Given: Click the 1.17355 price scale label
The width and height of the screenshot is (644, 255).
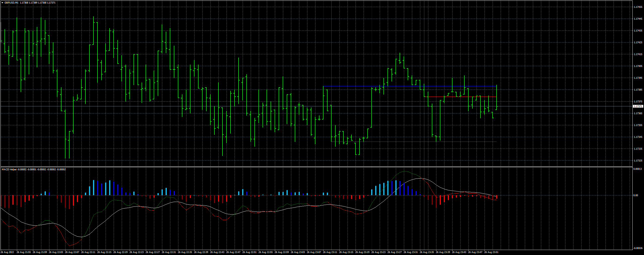Looking at the screenshot, I should [x=638, y=125].
